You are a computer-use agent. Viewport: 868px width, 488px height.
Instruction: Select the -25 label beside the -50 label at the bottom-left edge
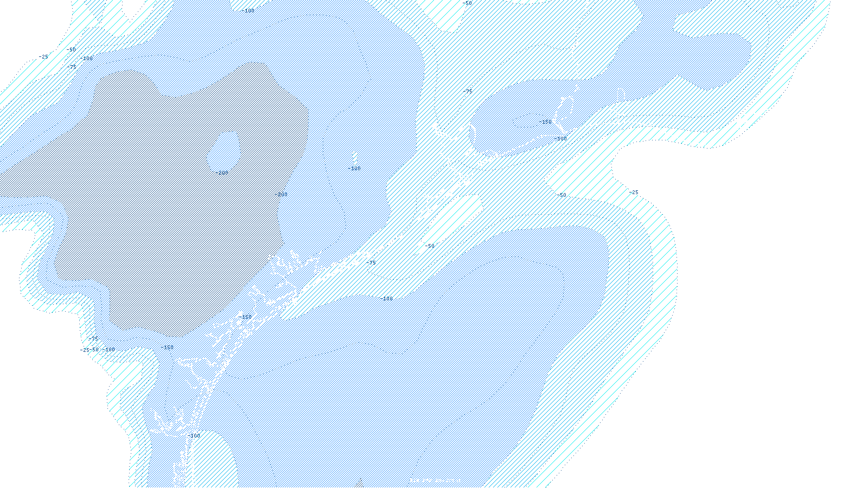click(85, 350)
